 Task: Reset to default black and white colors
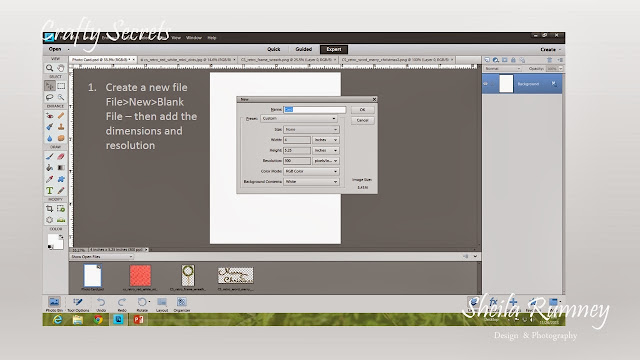50,247
